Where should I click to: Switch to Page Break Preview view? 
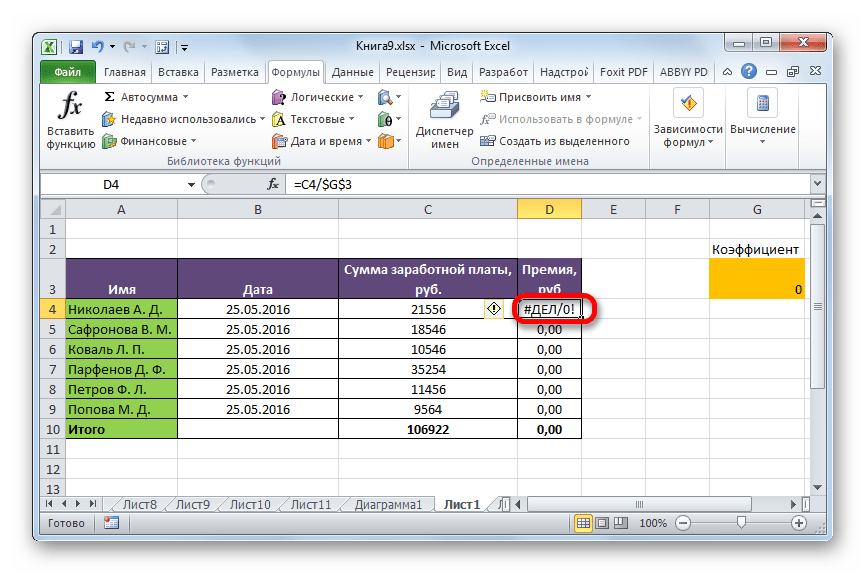tap(621, 523)
